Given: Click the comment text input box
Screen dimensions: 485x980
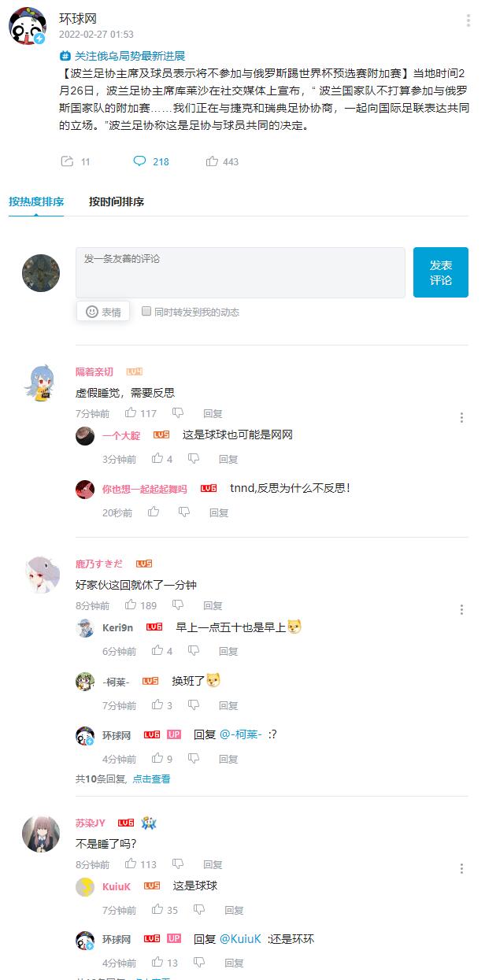Looking at the screenshot, I should [x=240, y=272].
